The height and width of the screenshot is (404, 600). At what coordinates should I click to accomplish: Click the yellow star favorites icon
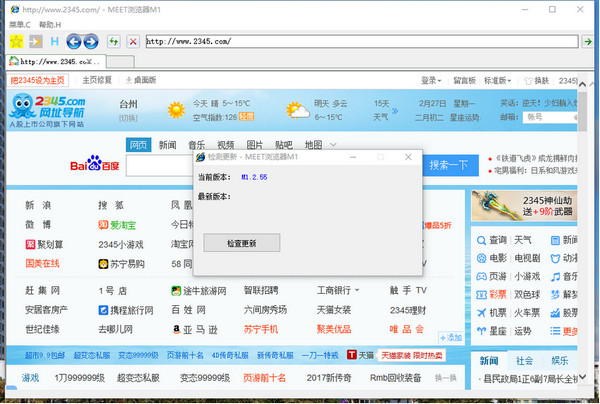tap(15, 42)
